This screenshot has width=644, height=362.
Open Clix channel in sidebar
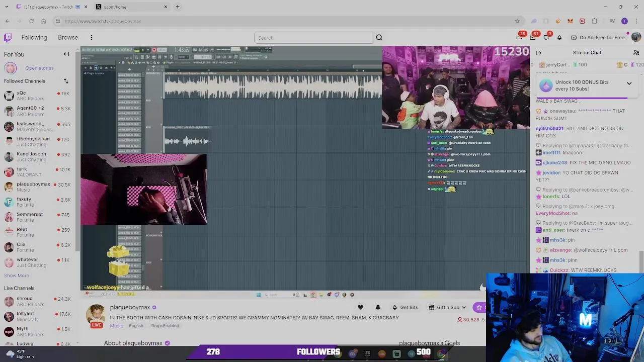(38, 247)
